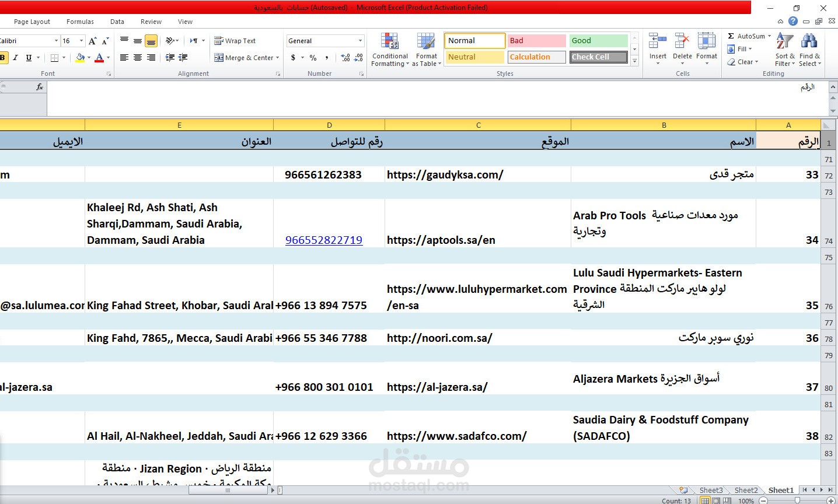Click the Accounting Number Format dollar icon
The image size is (838, 504).
click(293, 58)
